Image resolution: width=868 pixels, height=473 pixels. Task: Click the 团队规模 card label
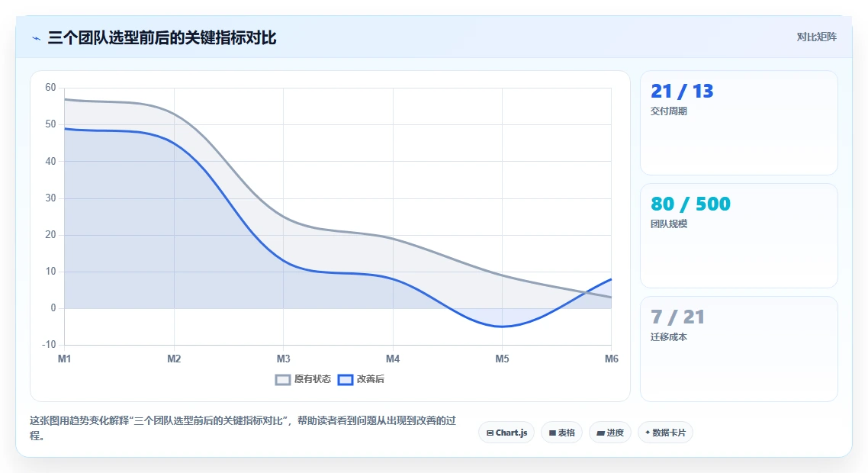tap(669, 224)
